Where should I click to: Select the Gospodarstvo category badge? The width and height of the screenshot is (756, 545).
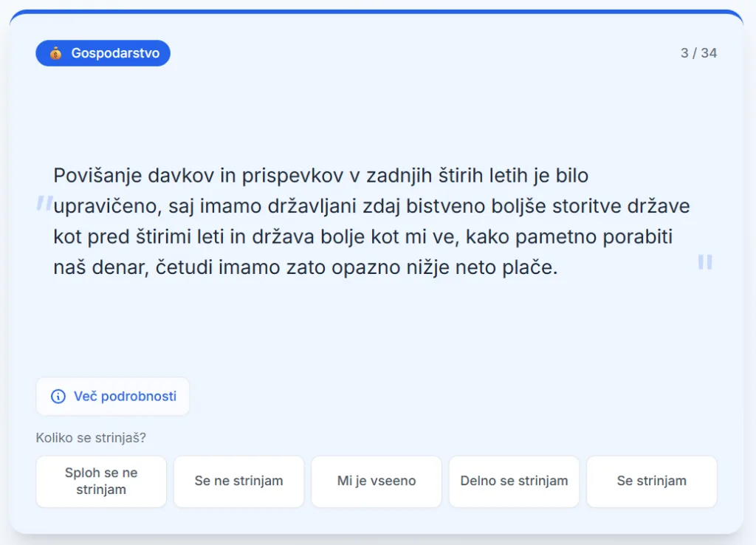(x=103, y=53)
